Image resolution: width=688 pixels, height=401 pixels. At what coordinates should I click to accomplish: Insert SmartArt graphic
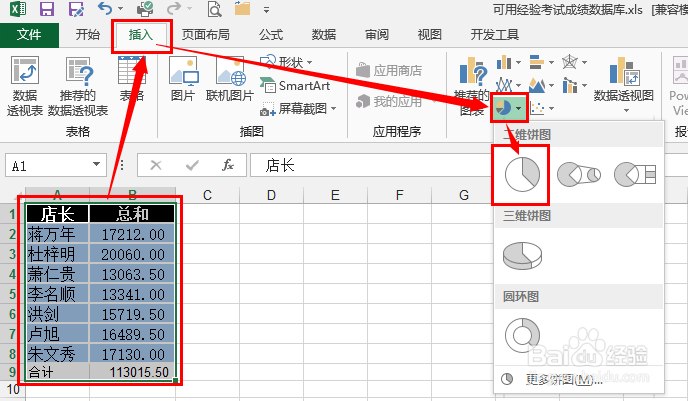point(295,85)
